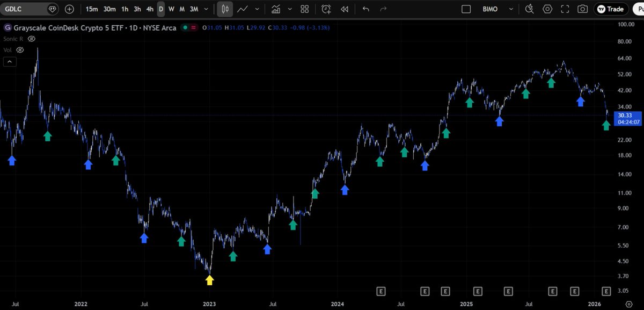Select the 15m timeframe

92,9
